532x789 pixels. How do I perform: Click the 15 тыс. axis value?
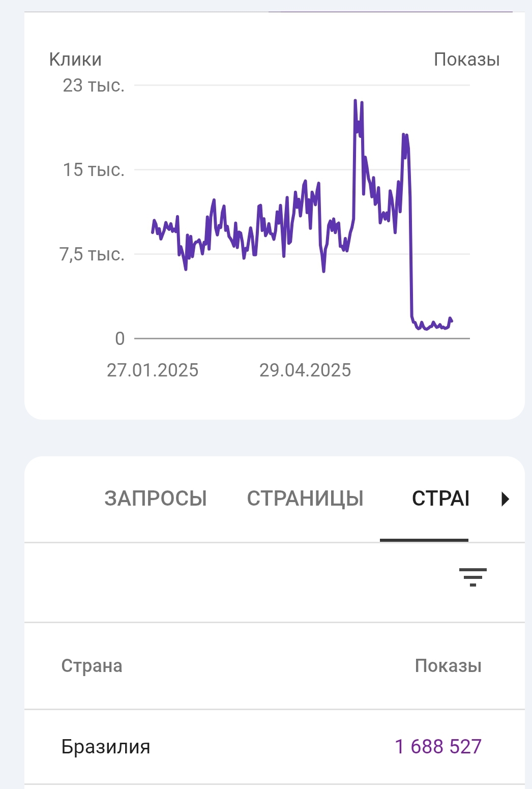94,170
